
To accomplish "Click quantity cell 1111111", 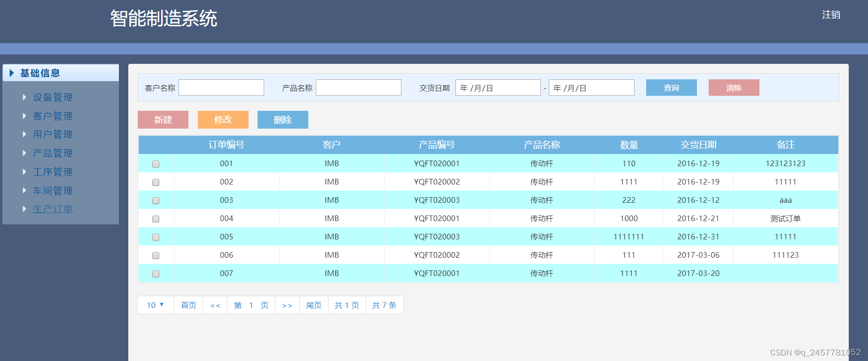I will 629,237.
